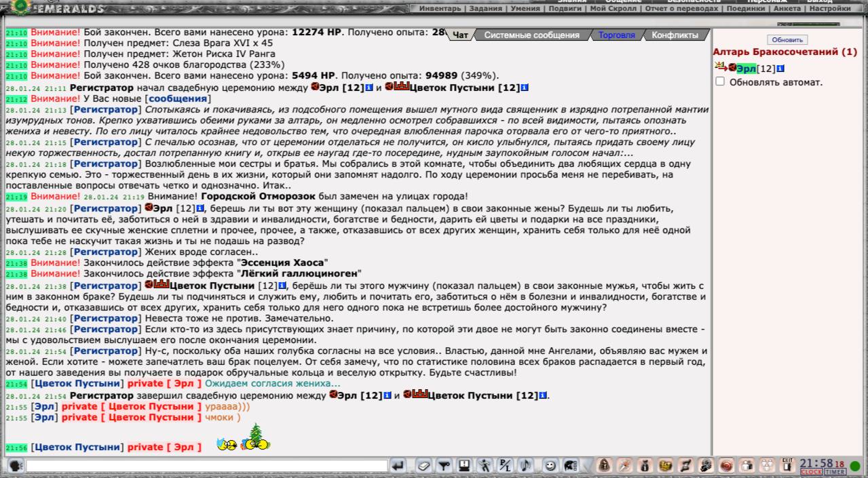Open the 'сообщения' link in 21:12 notice
Viewport: 868px width, 478px height.
click(x=178, y=98)
